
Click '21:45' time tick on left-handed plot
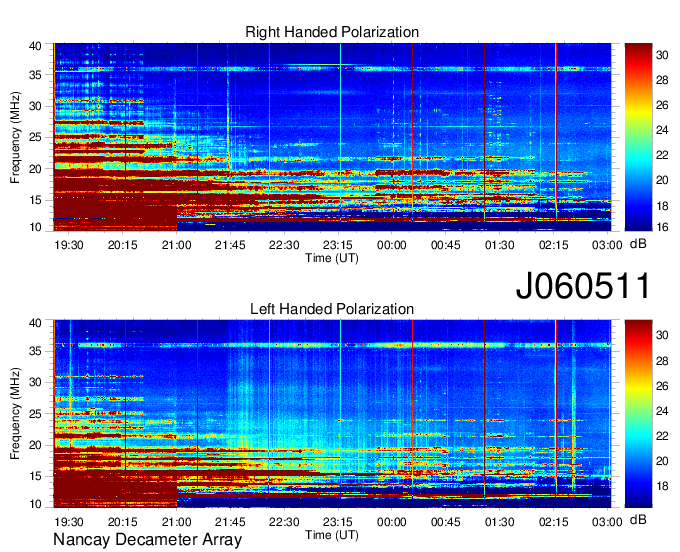point(230,522)
